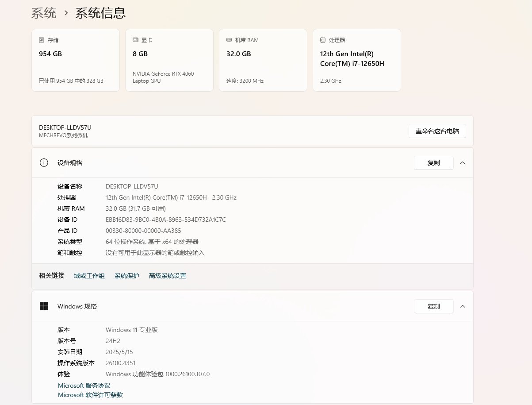Select the 954 GB storage value
Image resolution: width=532 pixels, height=405 pixels.
click(50, 54)
